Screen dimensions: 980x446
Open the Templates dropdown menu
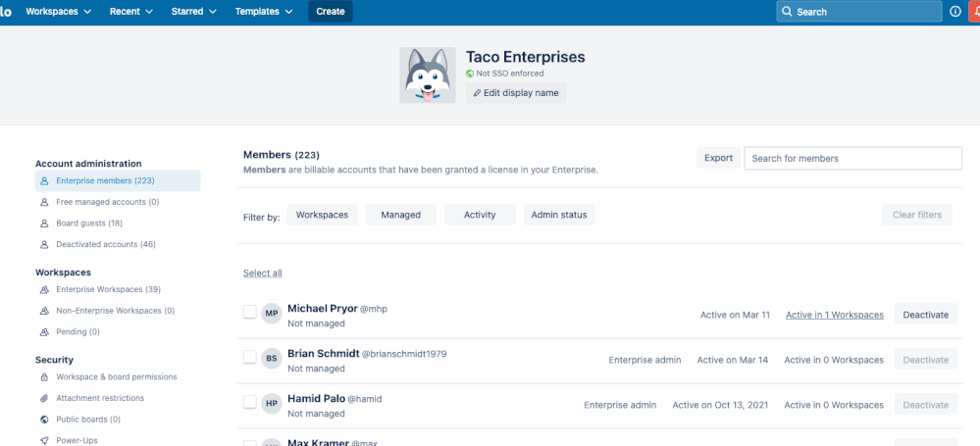pos(265,11)
